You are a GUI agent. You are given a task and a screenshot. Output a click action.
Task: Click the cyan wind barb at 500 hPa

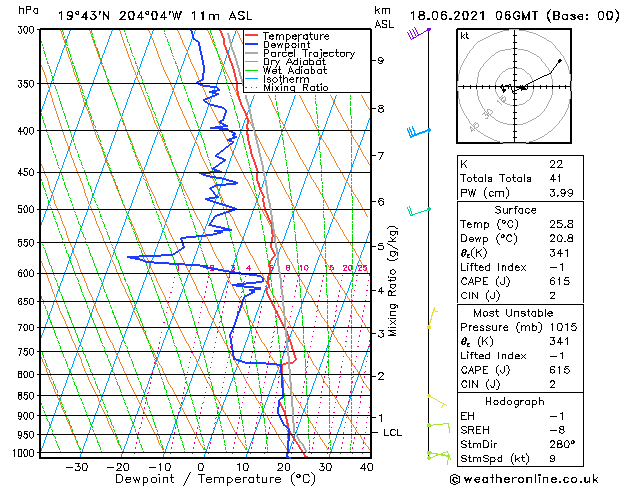click(418, 210)
